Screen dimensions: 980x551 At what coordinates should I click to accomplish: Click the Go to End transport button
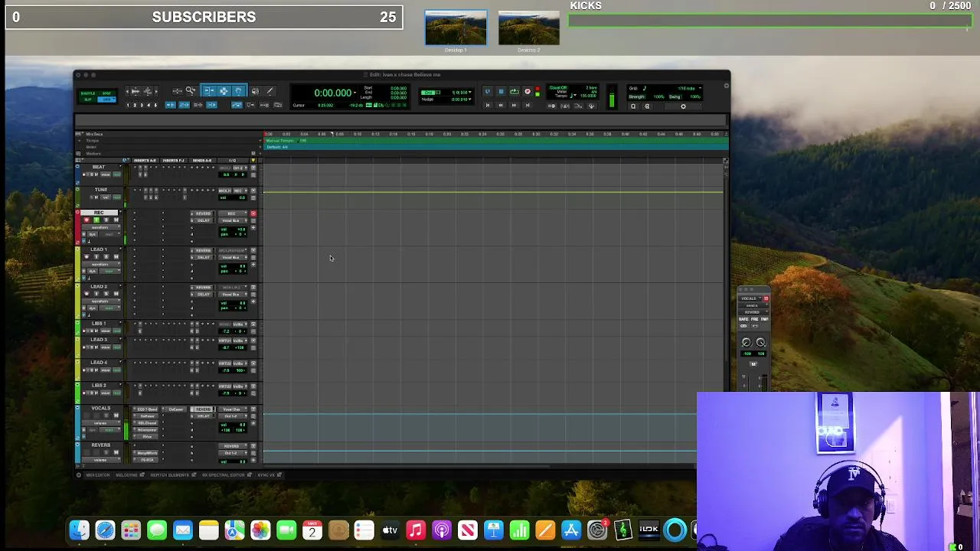click(x=528, y=105)
